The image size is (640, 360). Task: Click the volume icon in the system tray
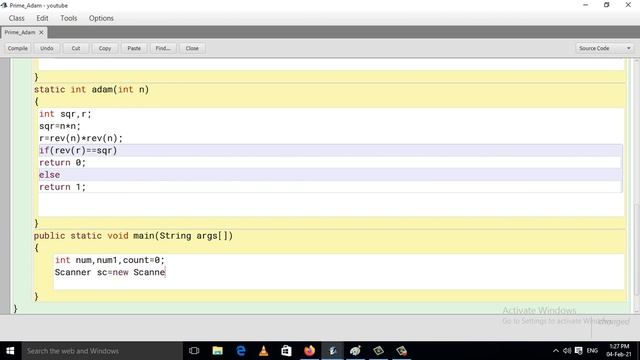tap(567, 351)
